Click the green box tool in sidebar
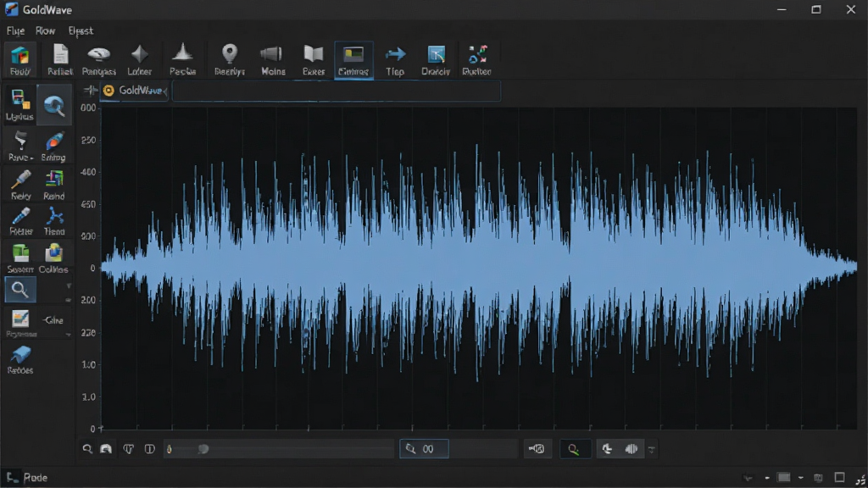The image size is (868, 488). point(20,252)
